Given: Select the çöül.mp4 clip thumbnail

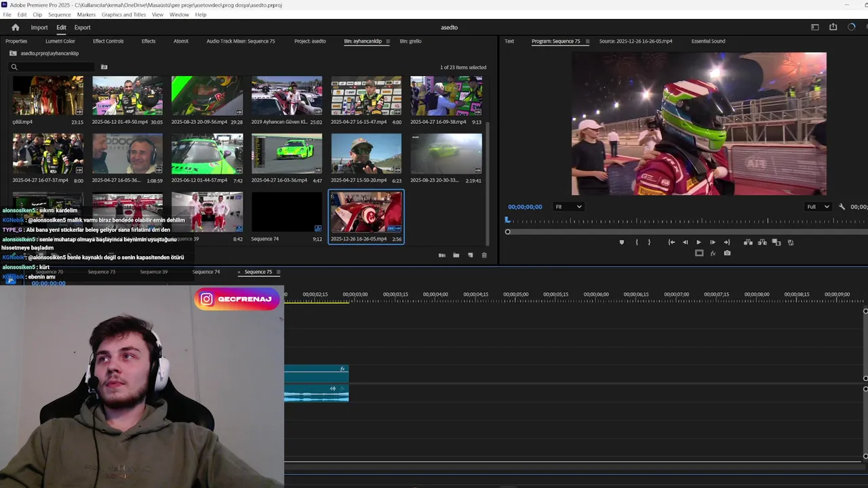Looking at the screenshot, I should click(x=48, y=96).
